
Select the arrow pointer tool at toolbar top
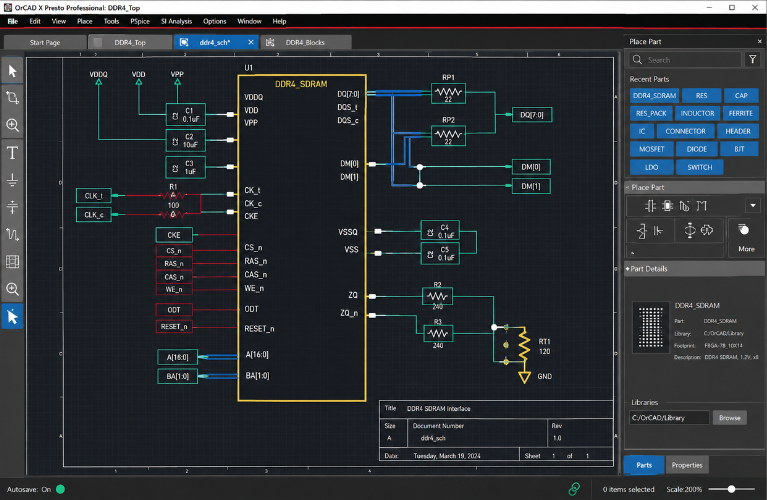pyautogui.click(x=12, y=71)
